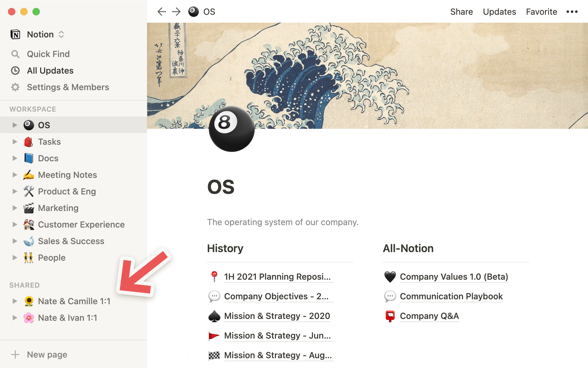
Task: Click the Notion workspace icon
Action: 16,34
